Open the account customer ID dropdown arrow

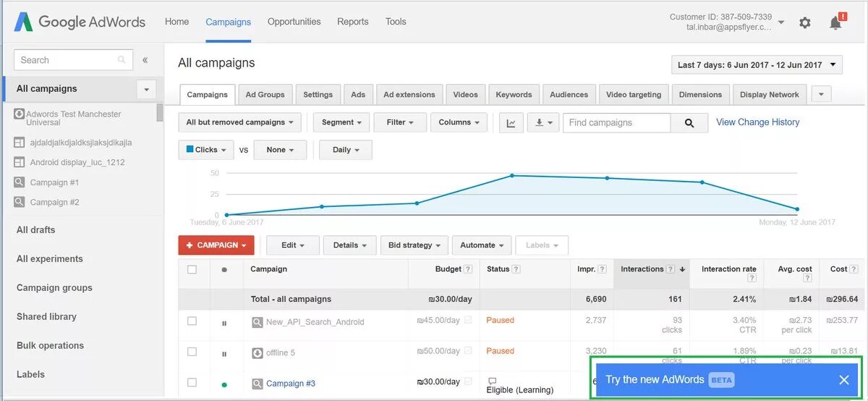pos(781,22)
